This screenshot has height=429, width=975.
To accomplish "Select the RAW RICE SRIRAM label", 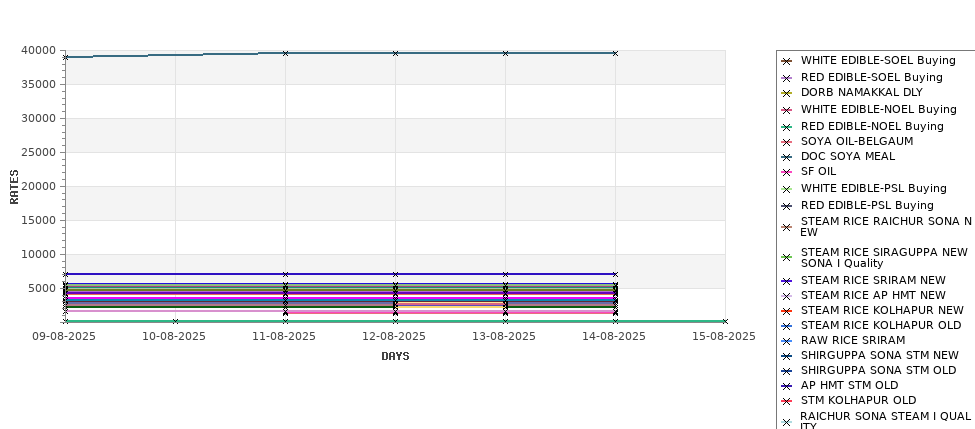I will click(x=853, y=340).
